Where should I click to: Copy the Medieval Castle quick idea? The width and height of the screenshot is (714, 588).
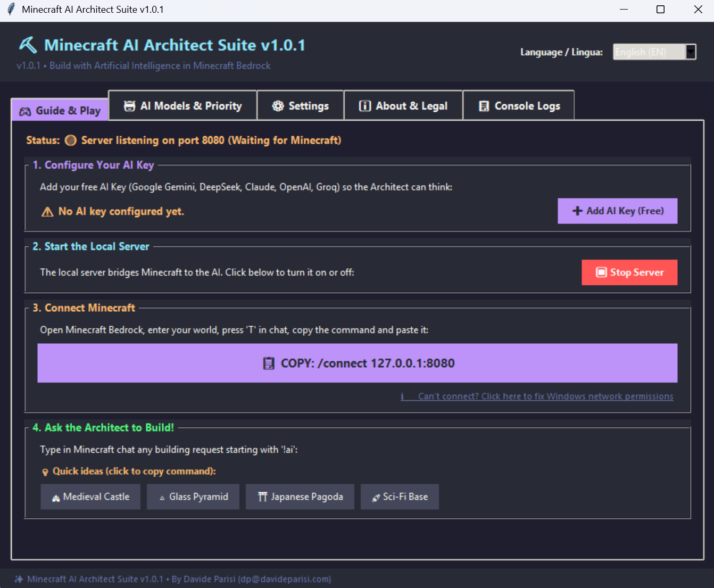(x=90, y=497)
